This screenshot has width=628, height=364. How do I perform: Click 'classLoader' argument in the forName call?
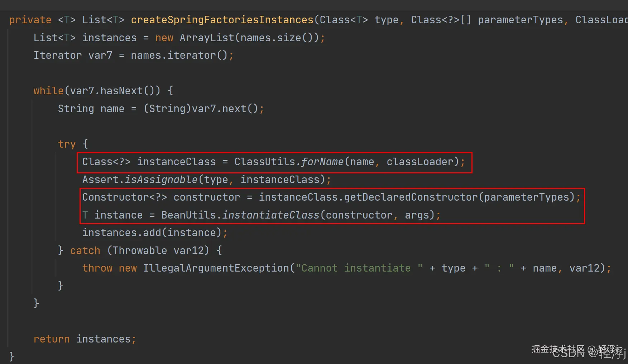(x=420, y=162)
